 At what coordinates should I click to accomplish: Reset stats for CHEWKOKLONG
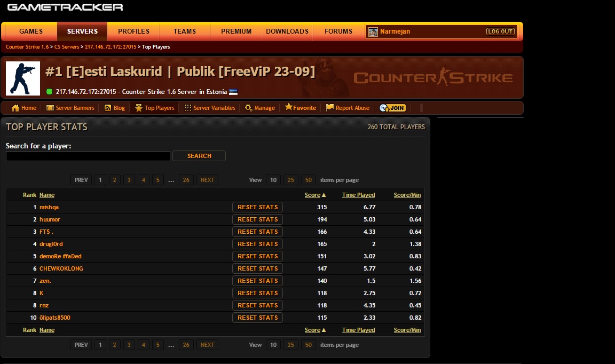tap(258, 268)
